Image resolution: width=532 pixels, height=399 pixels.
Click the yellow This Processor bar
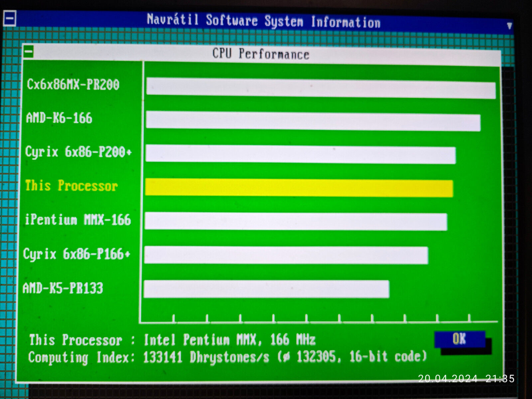pos(299,188)
